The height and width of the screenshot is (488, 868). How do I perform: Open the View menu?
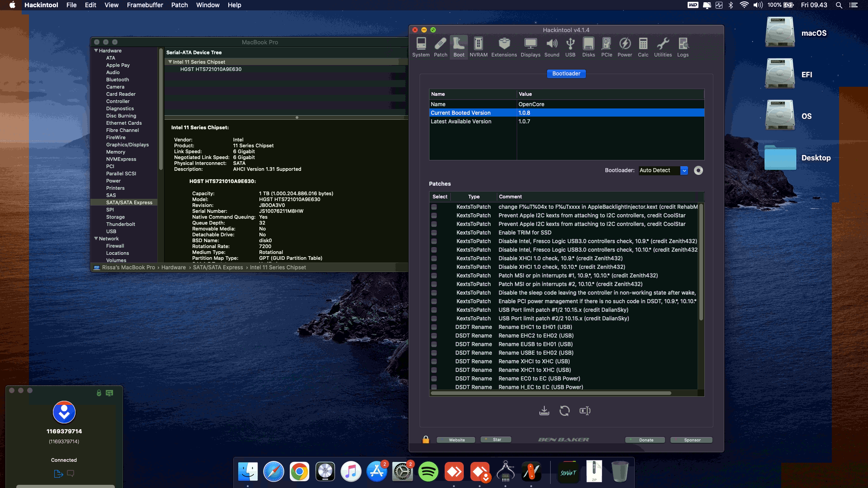click(x=111, y=5)
